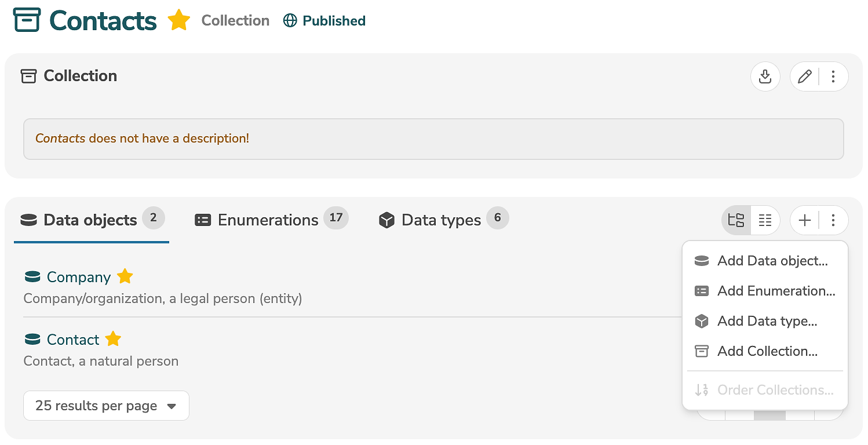Open the Collection panel three-dot menu

click(x=833, y=76)
